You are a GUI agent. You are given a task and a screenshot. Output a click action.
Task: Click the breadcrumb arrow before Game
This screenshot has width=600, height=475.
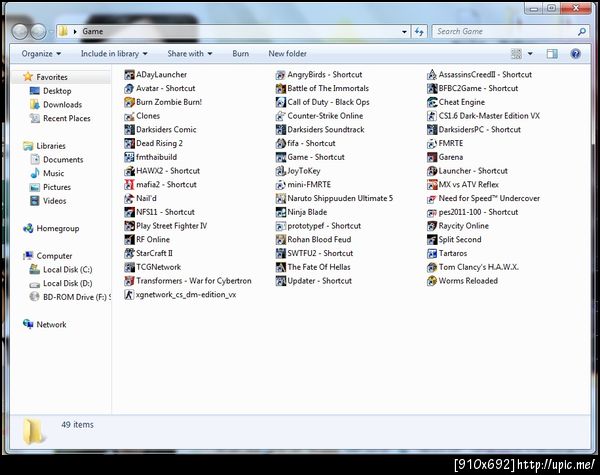coord(75,32)
